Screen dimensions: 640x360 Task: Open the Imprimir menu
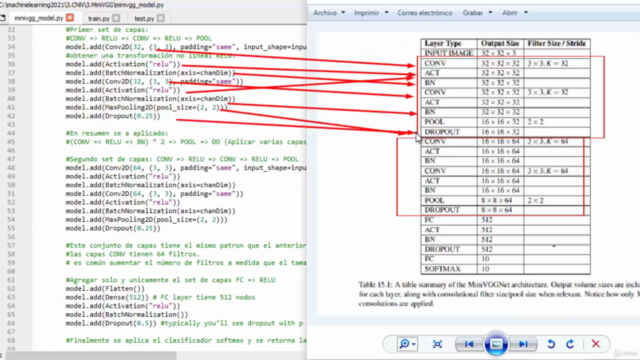366,13
